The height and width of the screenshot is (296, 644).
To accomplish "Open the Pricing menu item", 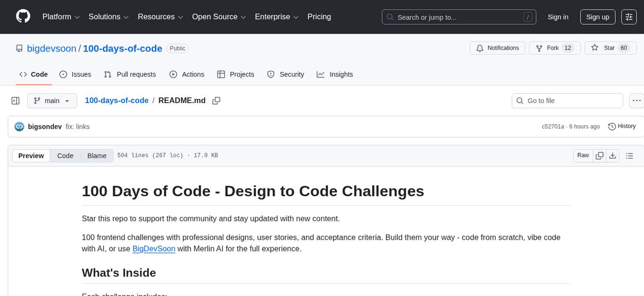I will pos(319,17).
